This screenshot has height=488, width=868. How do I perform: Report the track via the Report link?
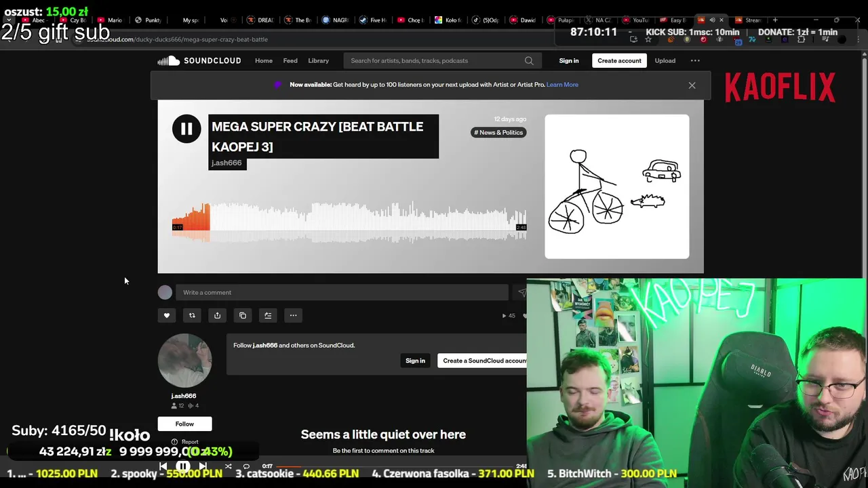point(184,442)
